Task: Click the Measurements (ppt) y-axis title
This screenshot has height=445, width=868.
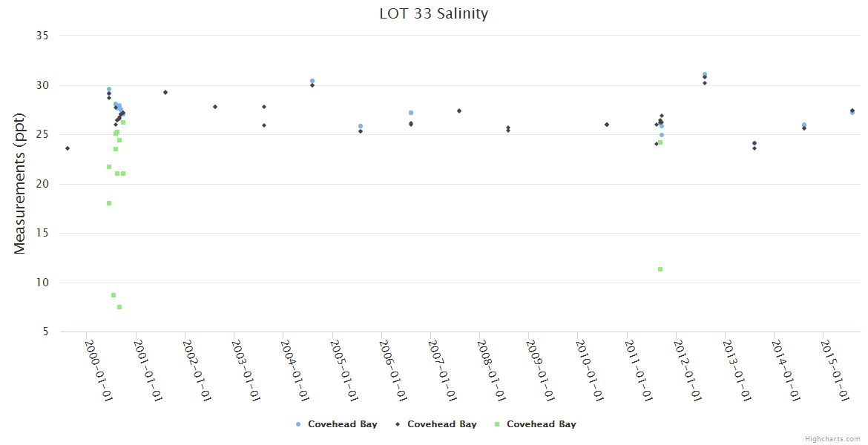Action: [20, 183]
